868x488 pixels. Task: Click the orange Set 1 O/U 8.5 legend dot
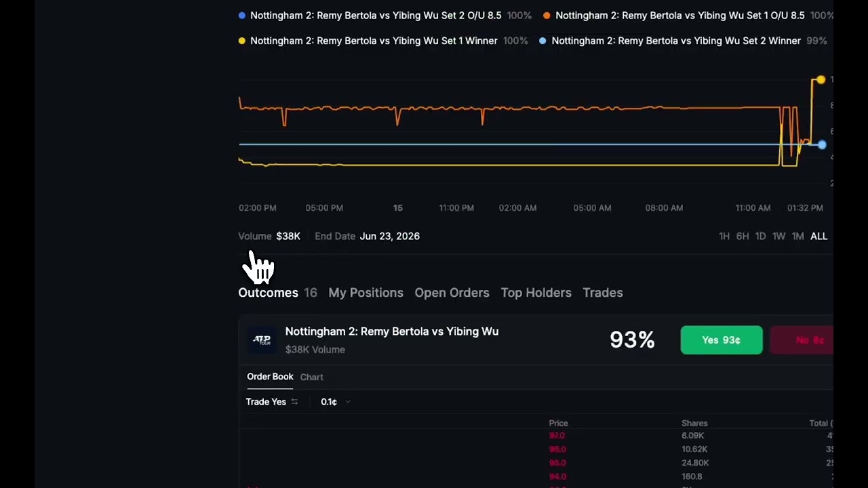(547, 15)
